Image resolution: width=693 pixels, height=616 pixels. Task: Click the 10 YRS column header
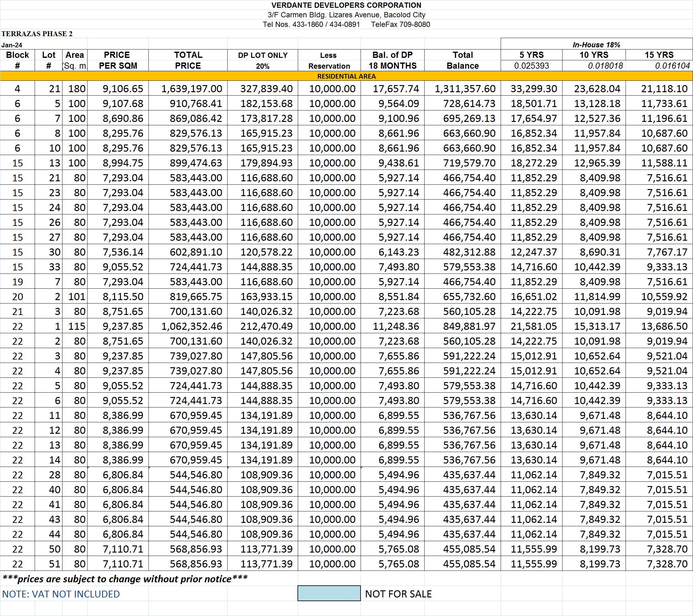pyautogui.click(x=594, y=55)
